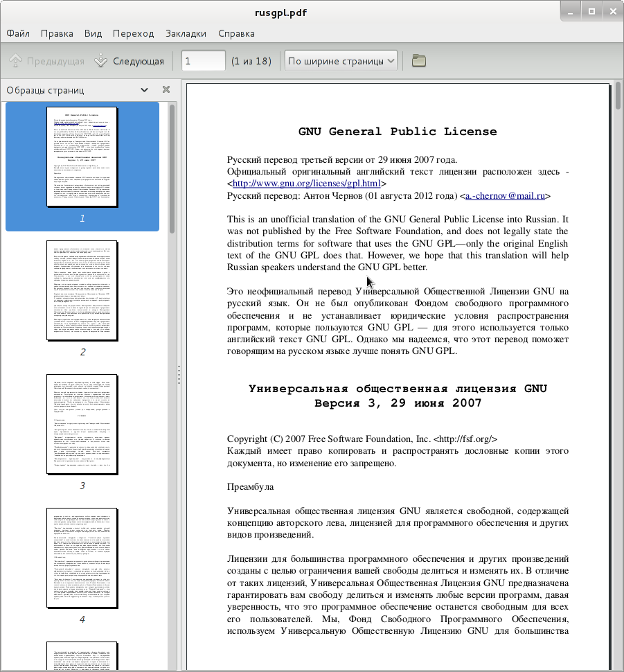Expand the Образцы страниц panel selector chevron
Screen dimensions: 624x672
tap(145, 90)
